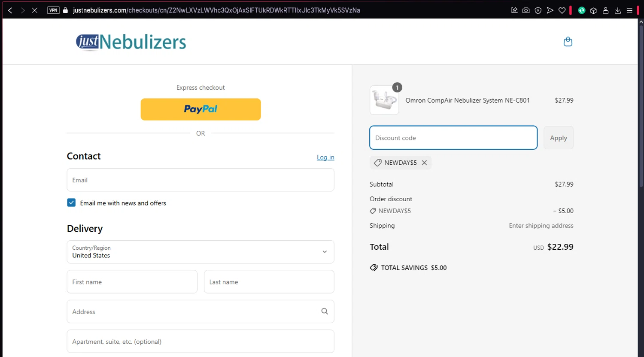
Task: Go back to the previous page
Action: [10, 10]
